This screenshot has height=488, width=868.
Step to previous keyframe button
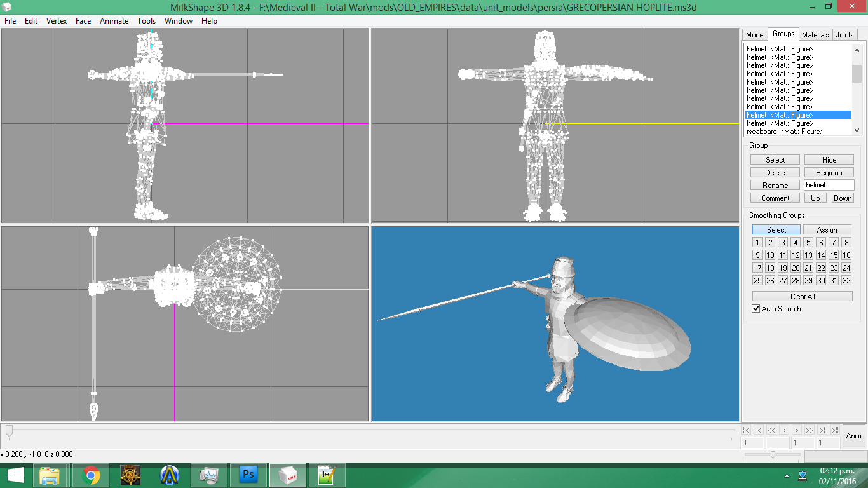pyautogui.click(x=759, y=430)
